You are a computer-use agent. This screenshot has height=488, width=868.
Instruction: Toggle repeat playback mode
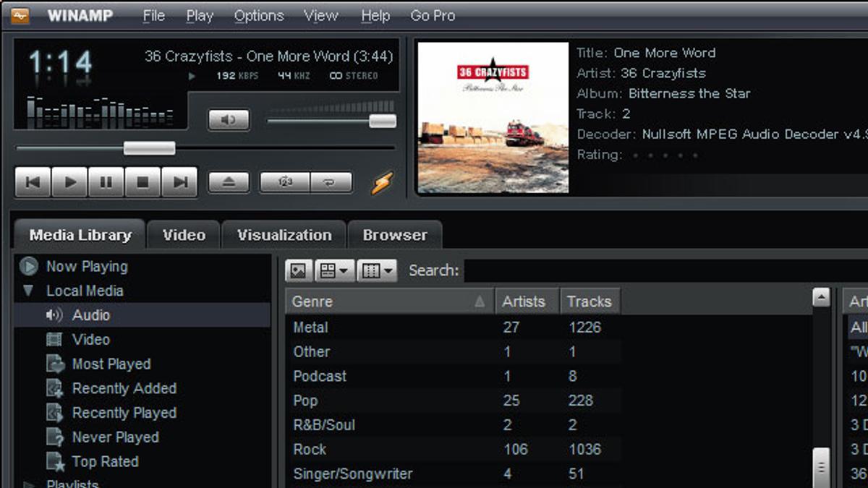(x=331, y=182)
